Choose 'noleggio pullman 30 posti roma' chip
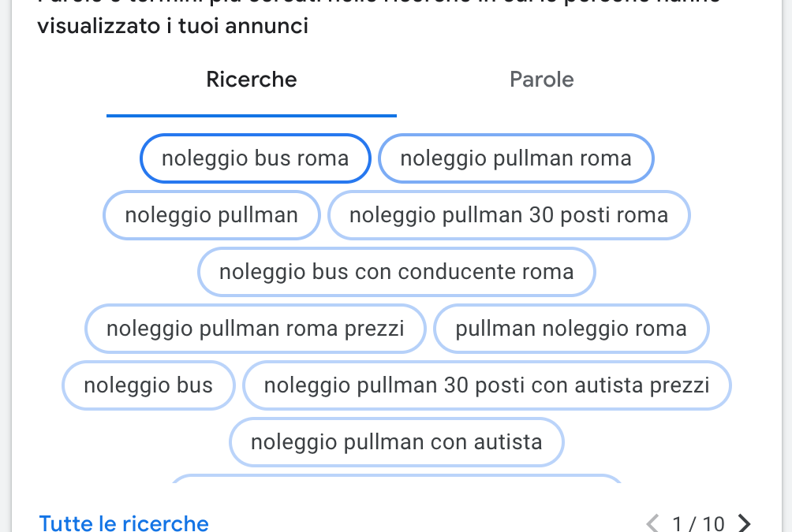Image resolution: width=792 pixels, height=532 pixels. [509, 215]
